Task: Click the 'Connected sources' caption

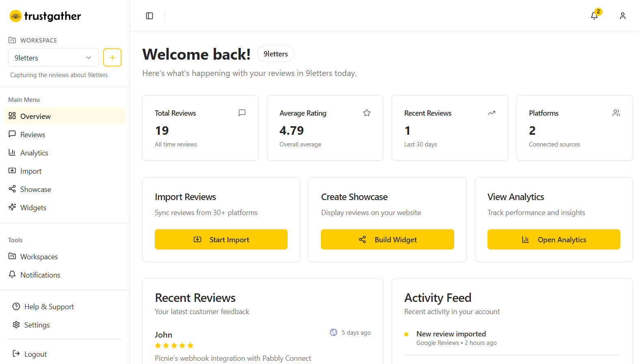Action: pyautogui.click(x=555, y=144)
